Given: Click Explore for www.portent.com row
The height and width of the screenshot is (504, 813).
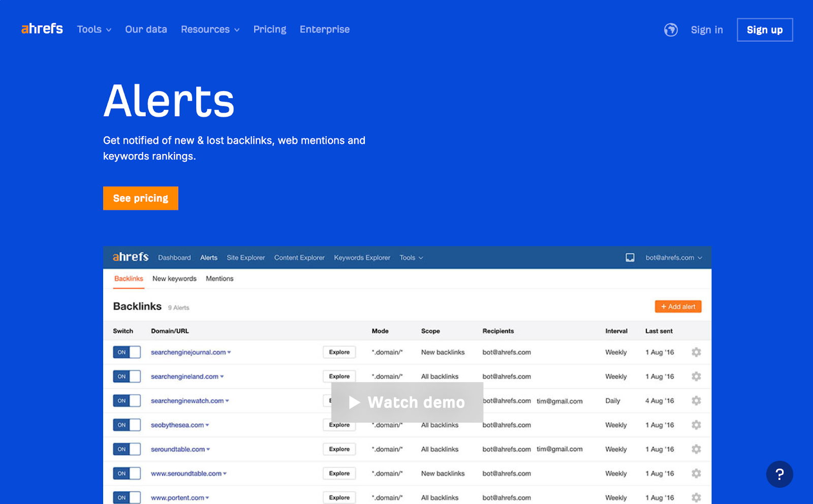Looking at the screenshot, I should click(339, 498).
